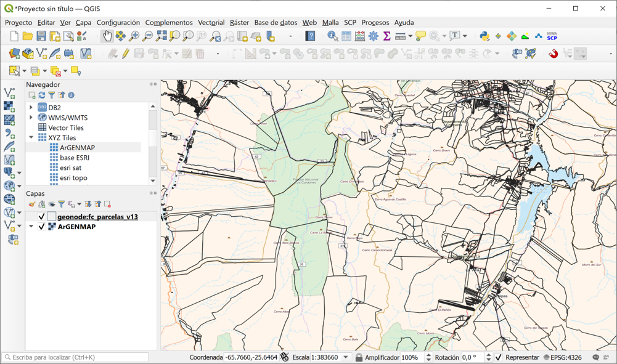Collapse the XYZ Tiles node

31,137
